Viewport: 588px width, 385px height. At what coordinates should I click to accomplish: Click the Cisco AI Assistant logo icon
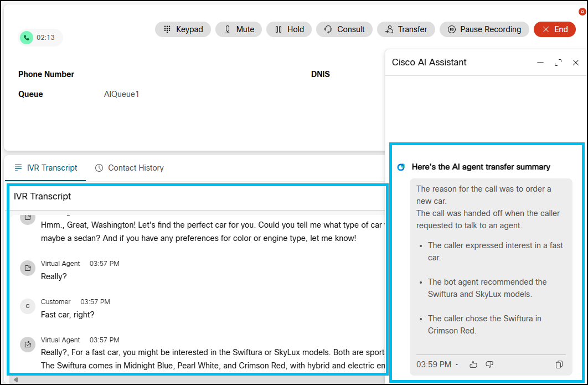coord(401,167)
